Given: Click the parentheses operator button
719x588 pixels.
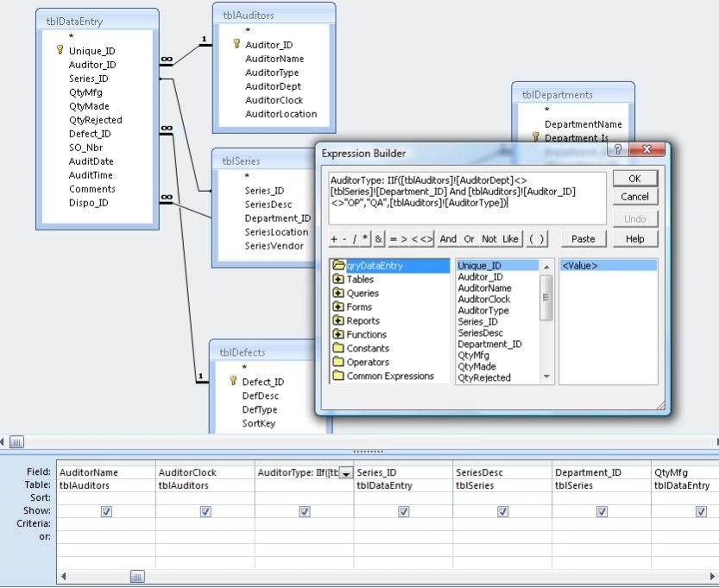Looking at the screenshot, I should tap(537, 238).
